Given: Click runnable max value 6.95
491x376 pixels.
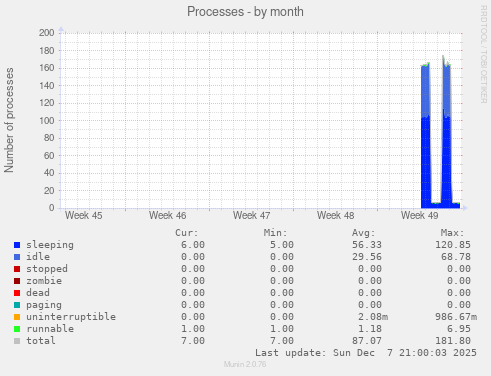Looking at the screenshot, I should (x=459, y=329).
